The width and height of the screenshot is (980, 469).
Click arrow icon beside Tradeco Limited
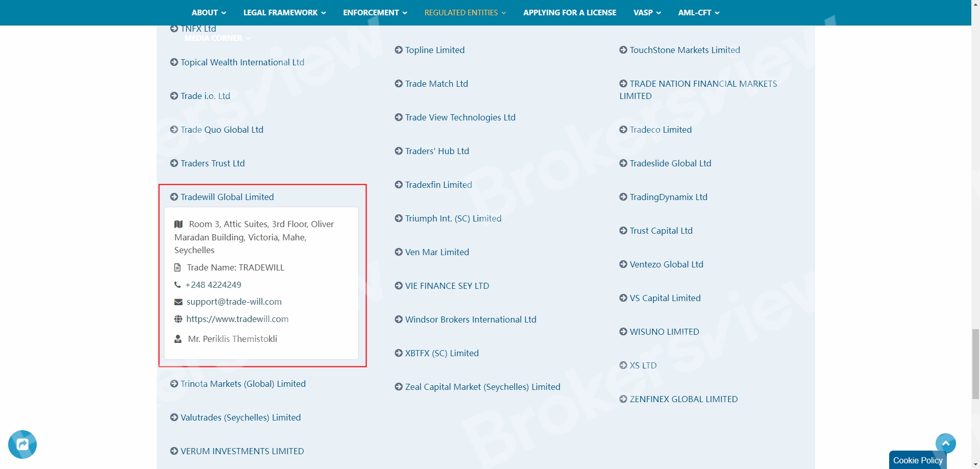623,130
